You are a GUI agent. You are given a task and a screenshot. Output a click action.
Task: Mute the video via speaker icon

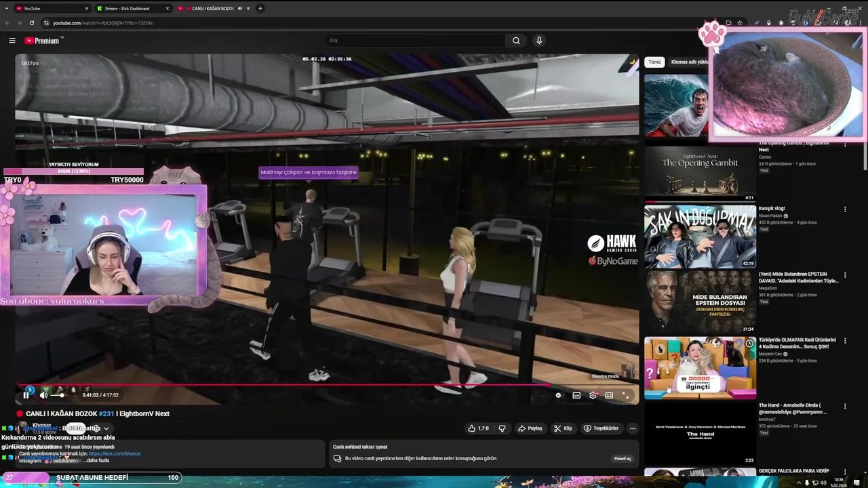43,395
